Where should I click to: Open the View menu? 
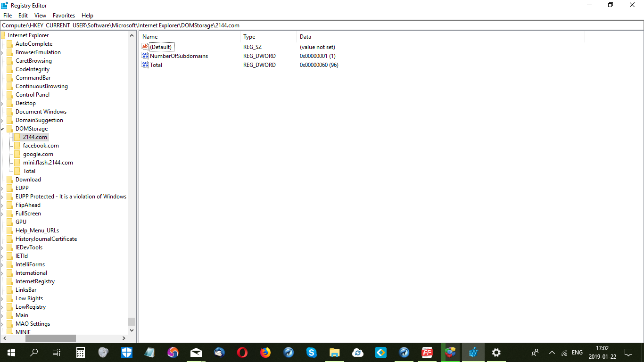click(x=41, y=16)
